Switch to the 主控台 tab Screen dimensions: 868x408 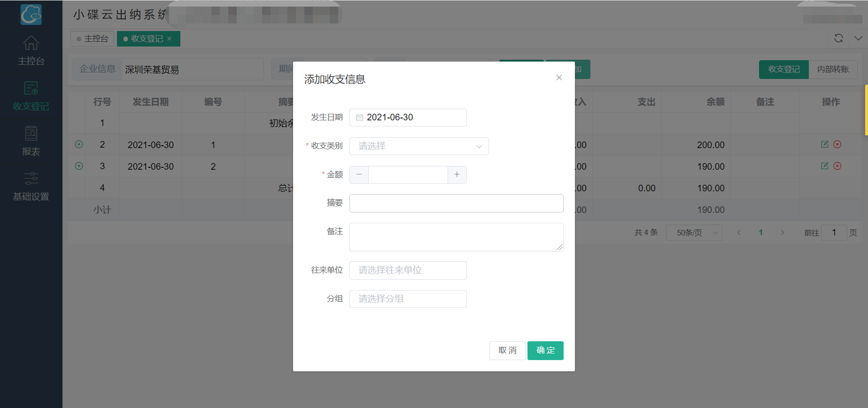[x=93, y=39]
